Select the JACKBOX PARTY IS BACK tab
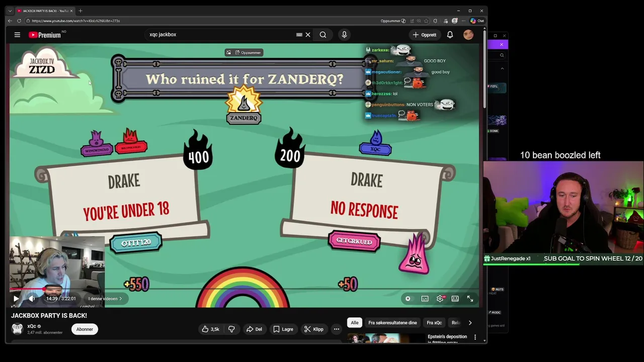Screen dimensions: 644x362 coord(45,11)
